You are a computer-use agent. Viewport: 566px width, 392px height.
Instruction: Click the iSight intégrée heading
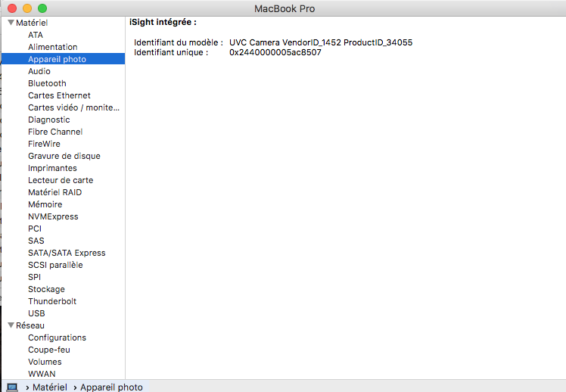pos(163,22)
